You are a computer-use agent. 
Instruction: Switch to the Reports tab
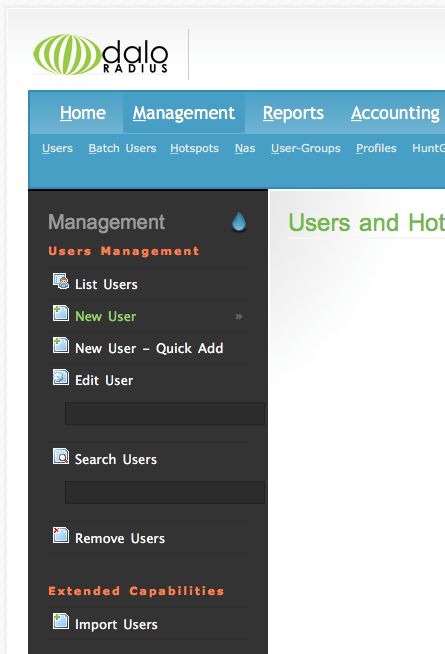click(x=293, y=113)
